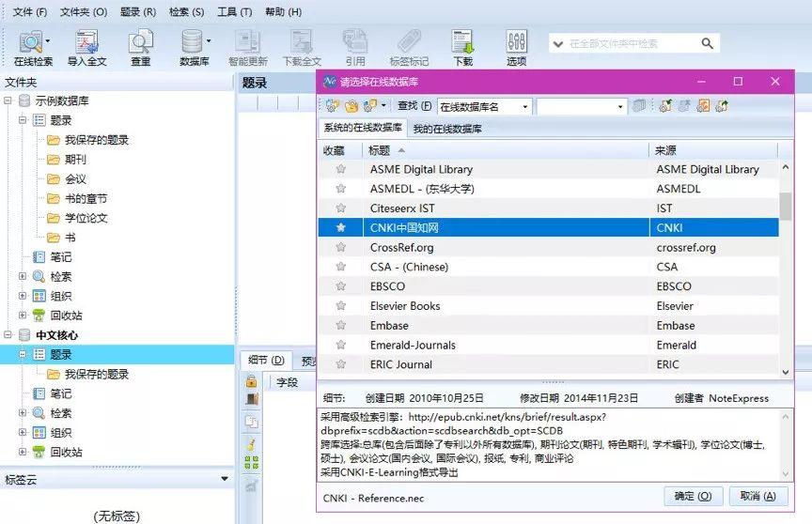Viewport: 812px width, 524px height.
Task: Open the 文件 (F) menu
Action: (29, 12)
